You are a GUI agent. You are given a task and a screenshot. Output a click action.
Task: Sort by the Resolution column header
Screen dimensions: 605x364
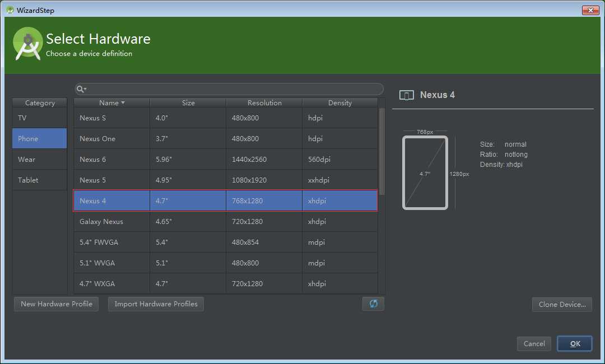click(x=264, y=103)
